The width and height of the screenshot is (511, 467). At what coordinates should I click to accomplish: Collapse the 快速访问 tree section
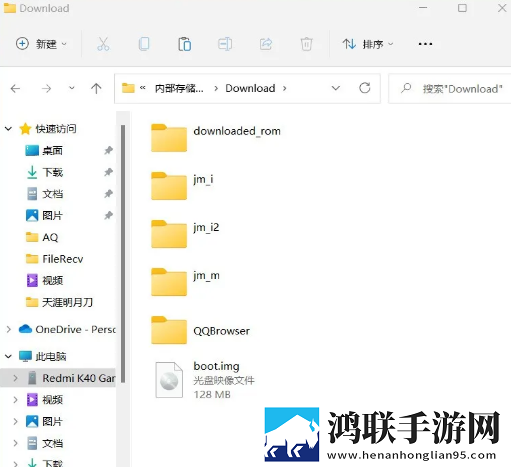coord(9,129)
